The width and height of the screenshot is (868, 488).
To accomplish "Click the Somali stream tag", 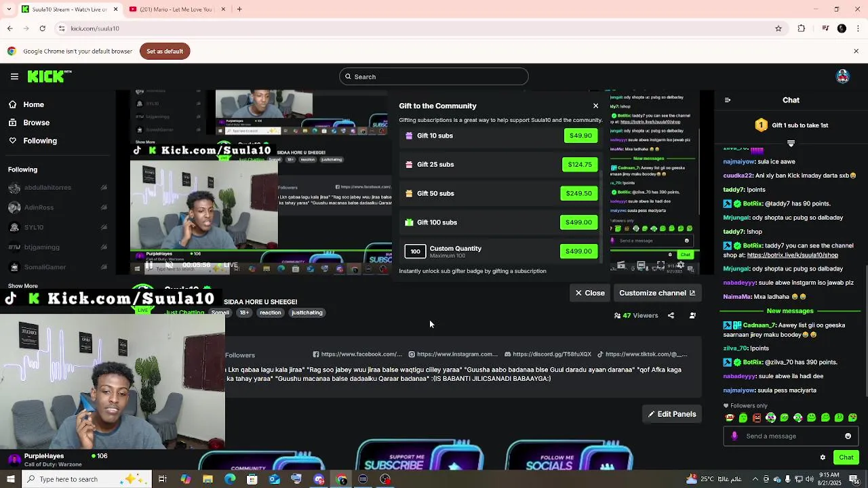I will pyautogui.click(x=220, y=312).
